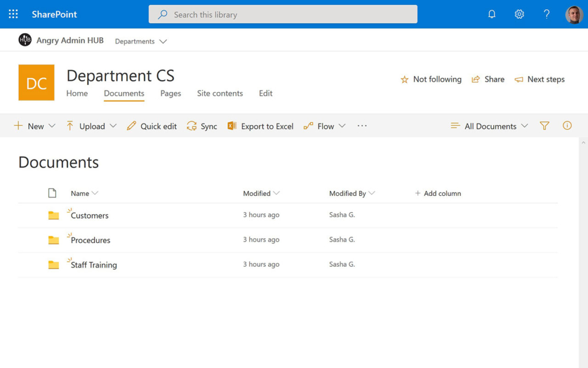Click Edit in the site navigation

point(265,93)
